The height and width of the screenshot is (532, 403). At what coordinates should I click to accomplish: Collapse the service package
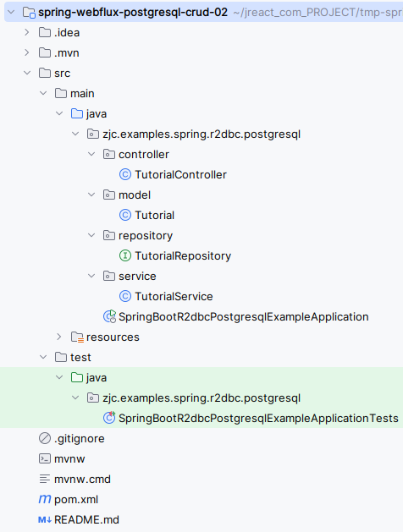pos(91,277)
